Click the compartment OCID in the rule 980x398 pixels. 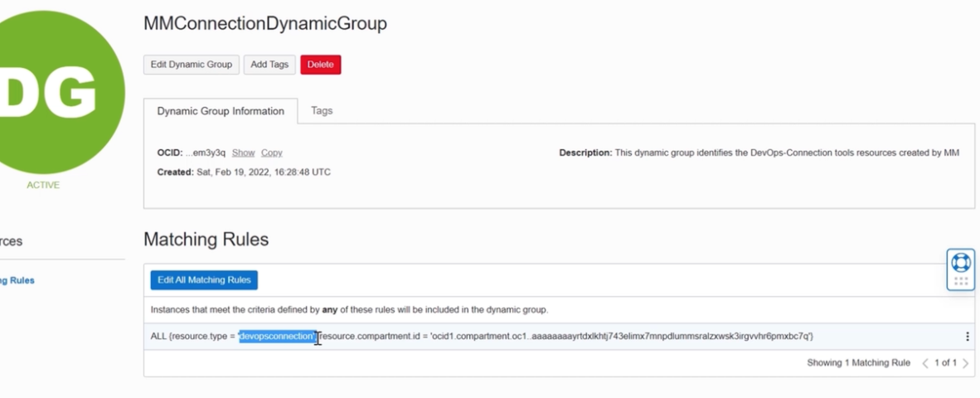click(x=620, y=337)
